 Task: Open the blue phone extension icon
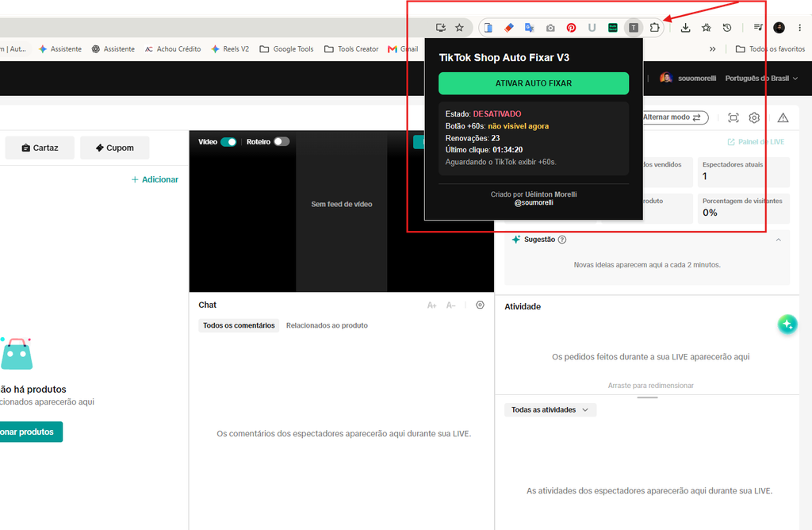click(488, 28)
